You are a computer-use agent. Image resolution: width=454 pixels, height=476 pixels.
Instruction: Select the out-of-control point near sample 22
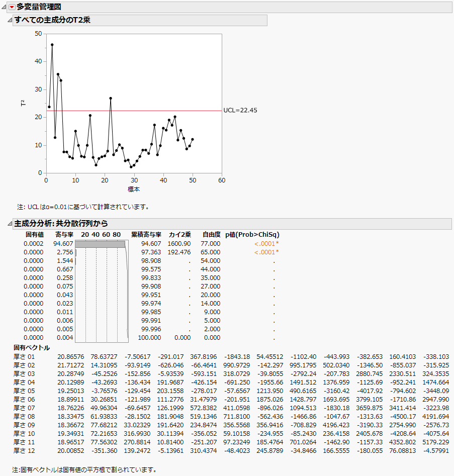point(110,98)
